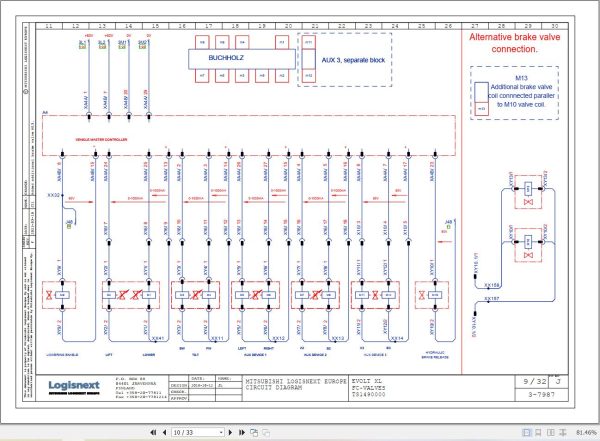Click the XX157 junction label
Image resolution: width=600 pixels, height=441 pixels.
(x=492, y=298)
